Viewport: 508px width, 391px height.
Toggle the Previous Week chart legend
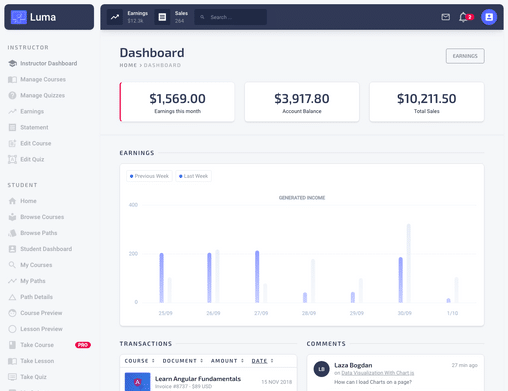point(149,176)
